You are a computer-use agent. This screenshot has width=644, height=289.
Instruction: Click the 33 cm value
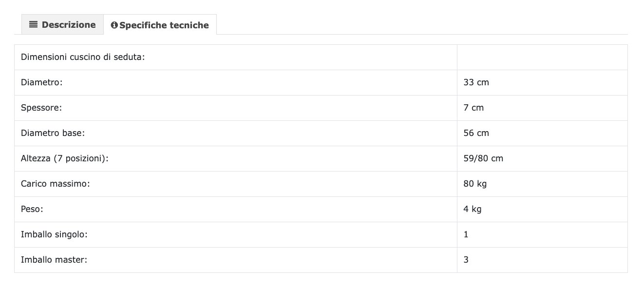tap(476, 83)
